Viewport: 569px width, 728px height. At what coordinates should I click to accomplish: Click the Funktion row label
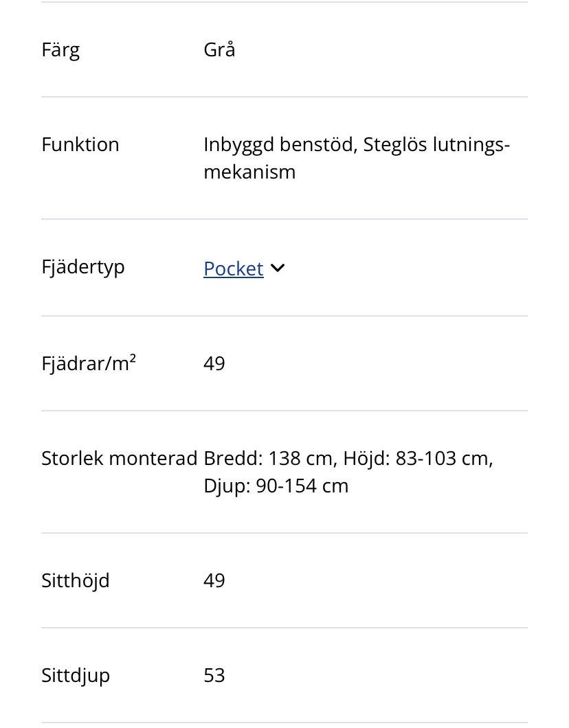80,144
